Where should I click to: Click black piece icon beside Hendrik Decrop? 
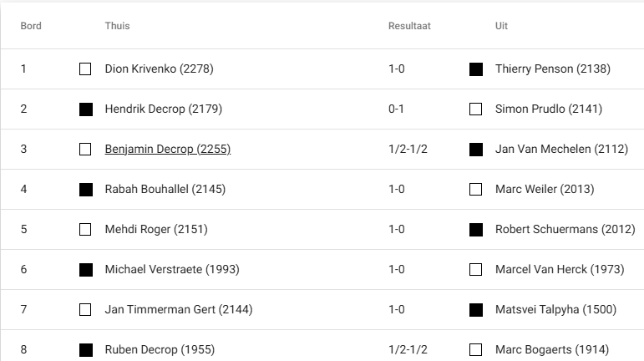click(x=85, y=109)
